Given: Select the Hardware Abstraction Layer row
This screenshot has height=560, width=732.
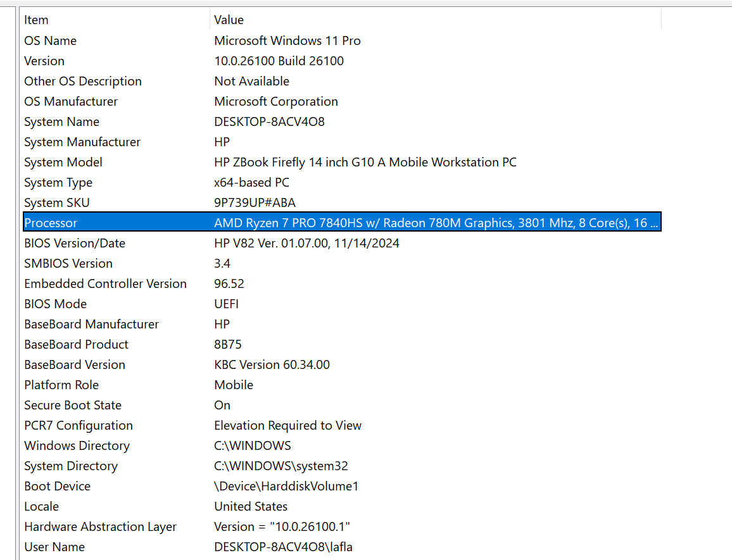Looking at the screenshot, I should (x=342, y=527).
